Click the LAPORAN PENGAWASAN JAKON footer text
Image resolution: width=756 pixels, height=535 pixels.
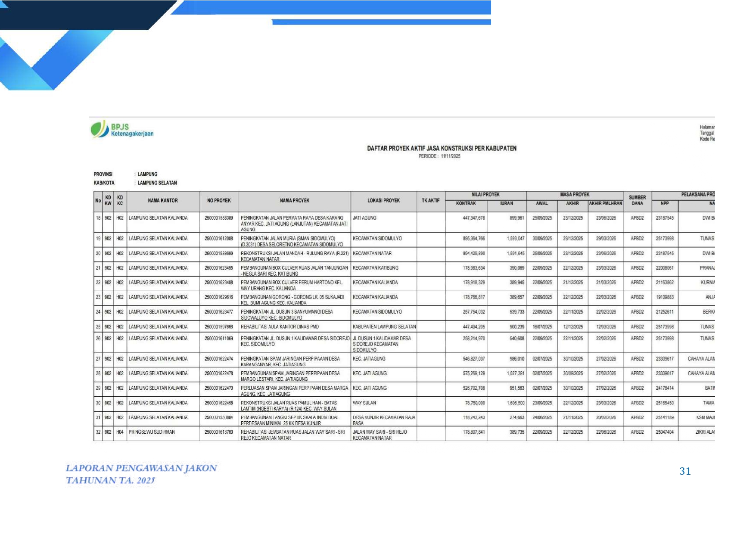click(x=141, y=468)
